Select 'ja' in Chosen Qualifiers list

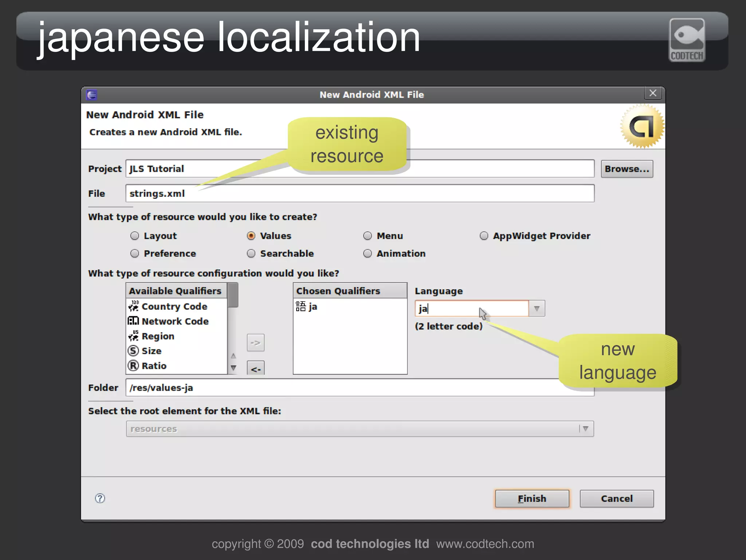tap(350, 306)
